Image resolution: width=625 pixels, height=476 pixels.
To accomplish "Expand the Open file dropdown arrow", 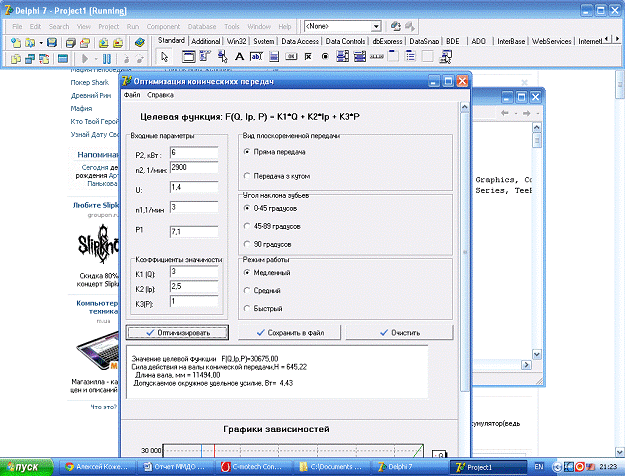I will point(41,42).
